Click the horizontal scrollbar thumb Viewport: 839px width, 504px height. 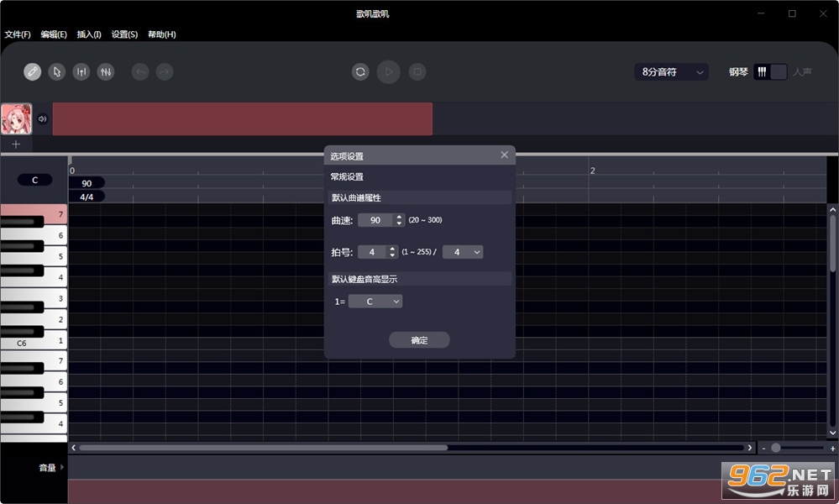(263, 448)
